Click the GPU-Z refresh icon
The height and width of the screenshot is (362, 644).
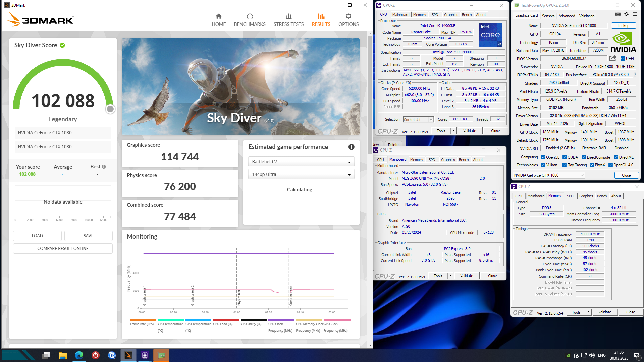pyautogui.click(x=626, y=14)
